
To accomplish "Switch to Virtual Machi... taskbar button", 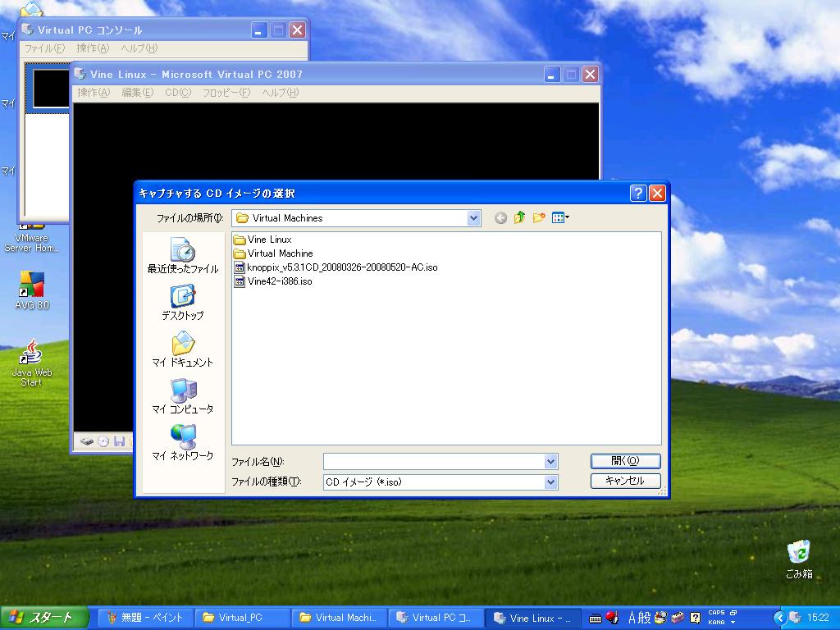I will pos(338,618).
